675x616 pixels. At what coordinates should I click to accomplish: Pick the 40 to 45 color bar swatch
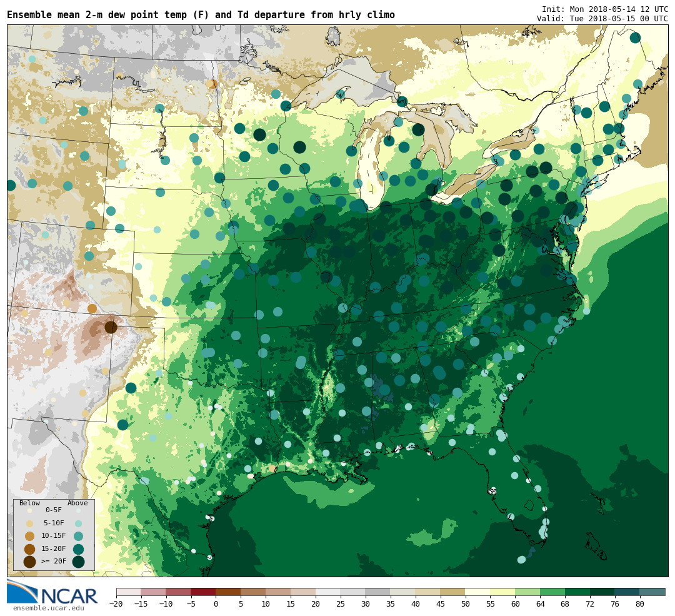[428, 592]
